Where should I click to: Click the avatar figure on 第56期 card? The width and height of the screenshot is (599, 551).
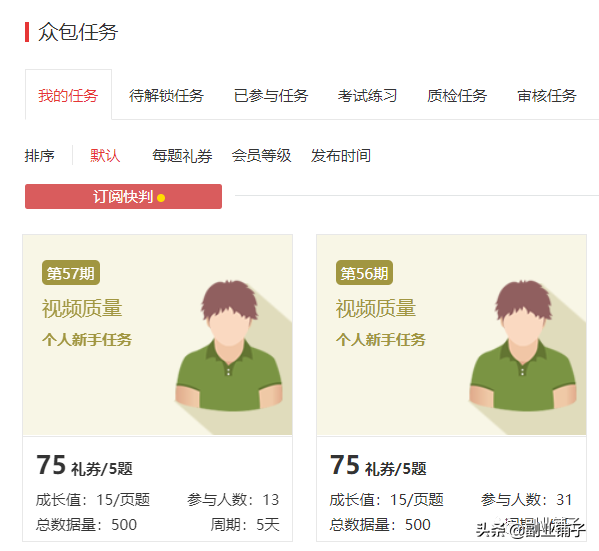click(523, 346)
